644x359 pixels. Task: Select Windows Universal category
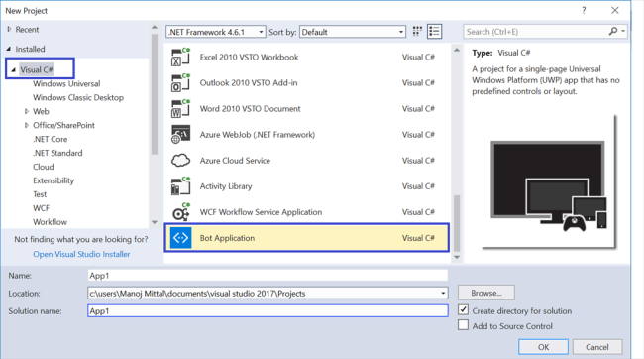pos(66,84)
